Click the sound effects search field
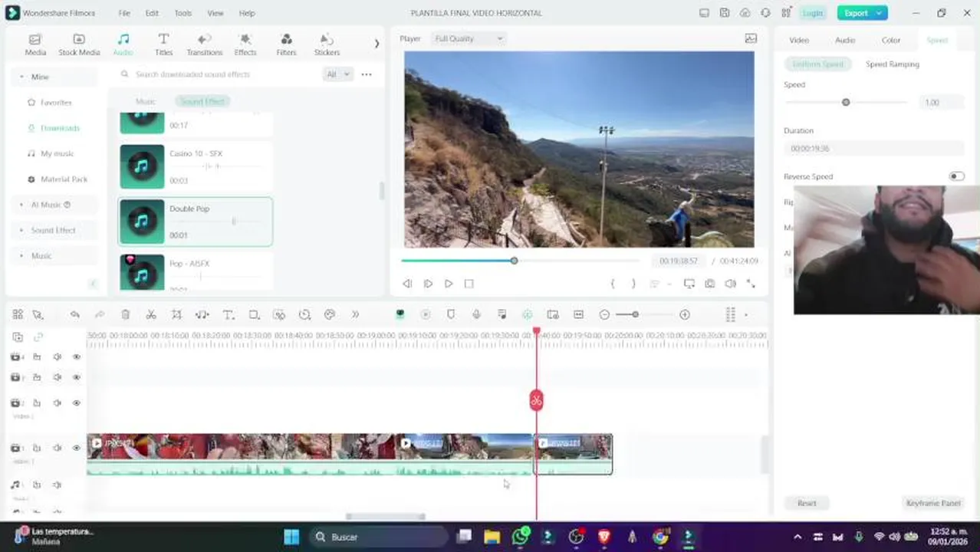 point(219,74)
